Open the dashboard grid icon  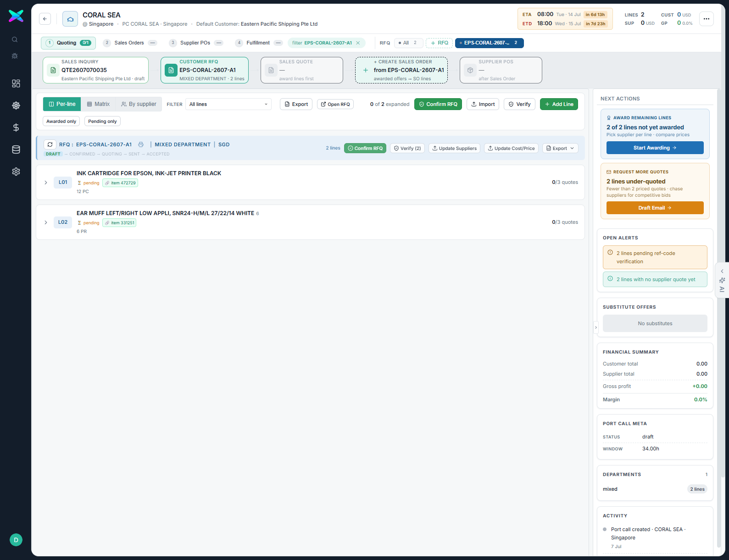(x=16, y=83)
